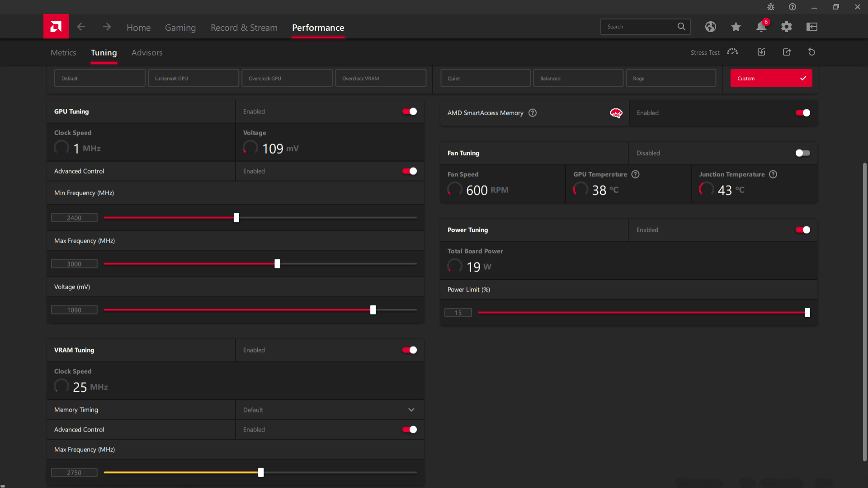Image resolution: width=868 pixels, height=488 pixels.
Task: Toggle VRAM Advanced Control switch
Action: [410, 430]
